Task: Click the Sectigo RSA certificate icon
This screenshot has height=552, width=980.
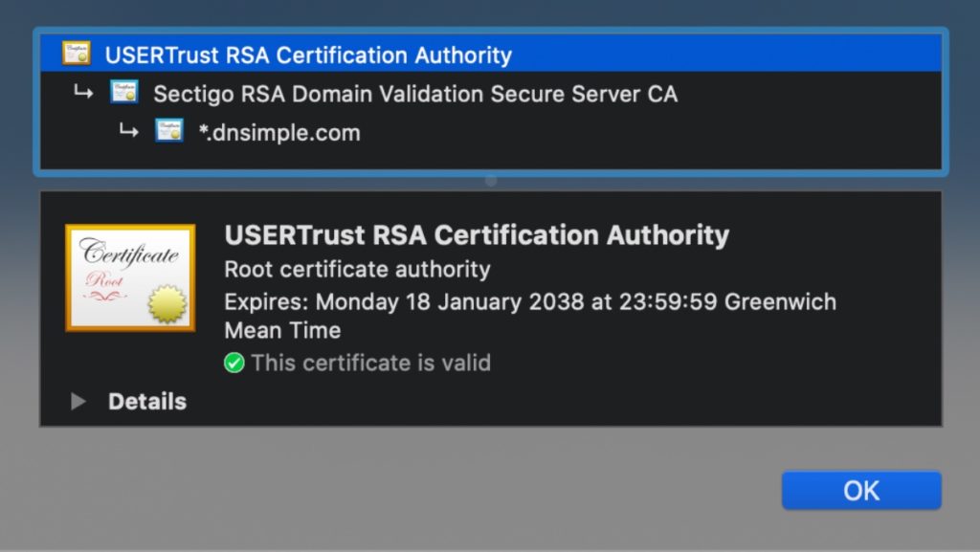Action: pyautogui.click(x=123, y=93)
